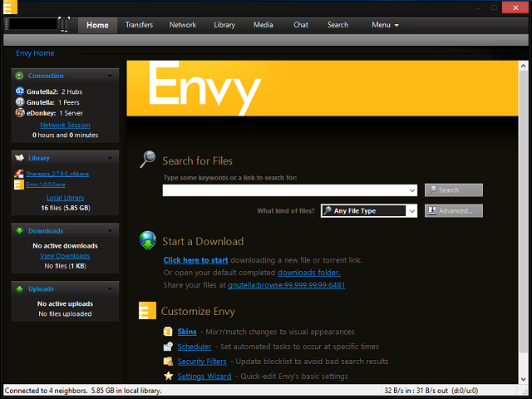The image size is (532, 399).
Task: Click the Scheduler item icon
Action: coord(168,347)
